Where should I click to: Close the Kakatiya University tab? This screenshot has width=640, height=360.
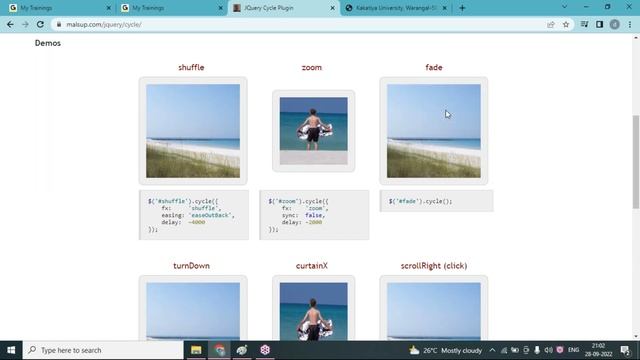pyautogui.click(x=444, y=8)
